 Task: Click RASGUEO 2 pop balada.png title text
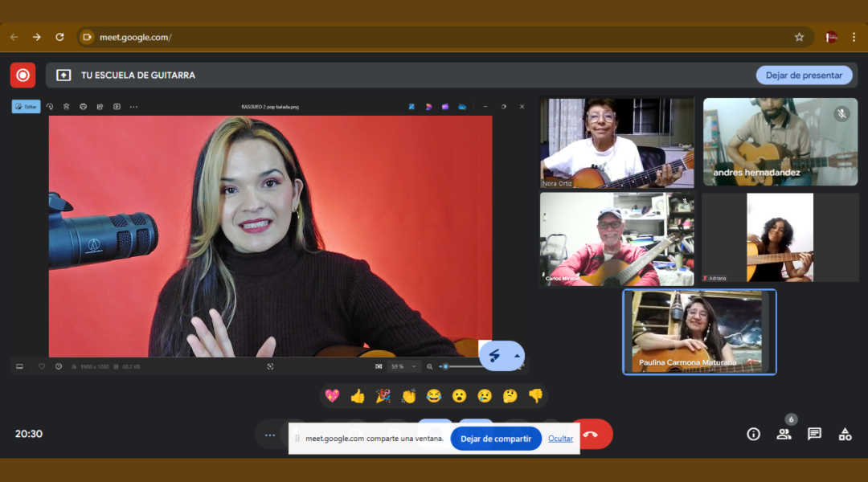(x=270, y=107)
